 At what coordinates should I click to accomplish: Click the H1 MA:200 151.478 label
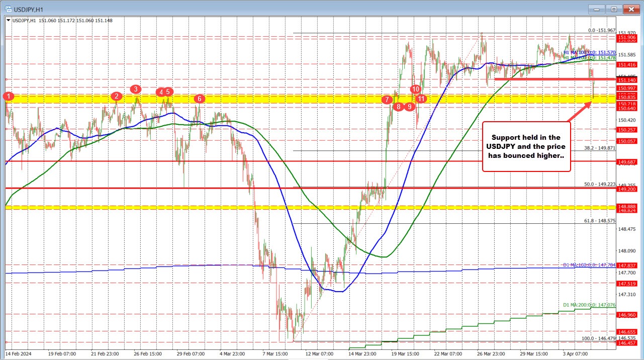click(589, 58)
